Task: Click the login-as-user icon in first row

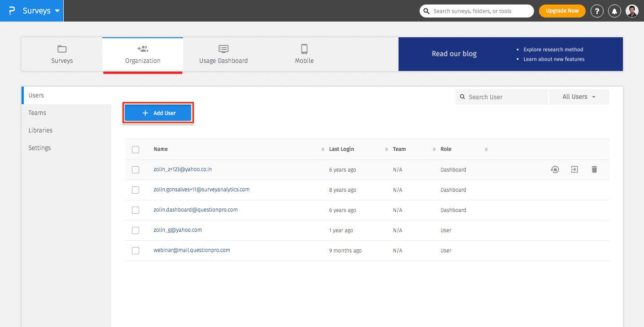Action: pos(574,170)
